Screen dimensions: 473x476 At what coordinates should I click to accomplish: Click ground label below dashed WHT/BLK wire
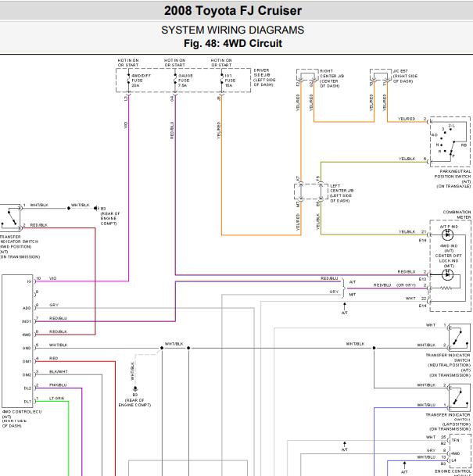click(134, 400)
